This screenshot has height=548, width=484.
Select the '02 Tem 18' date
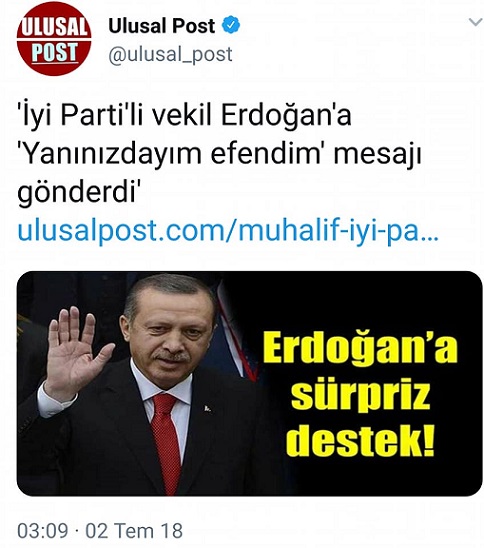(x=134, y=531)
